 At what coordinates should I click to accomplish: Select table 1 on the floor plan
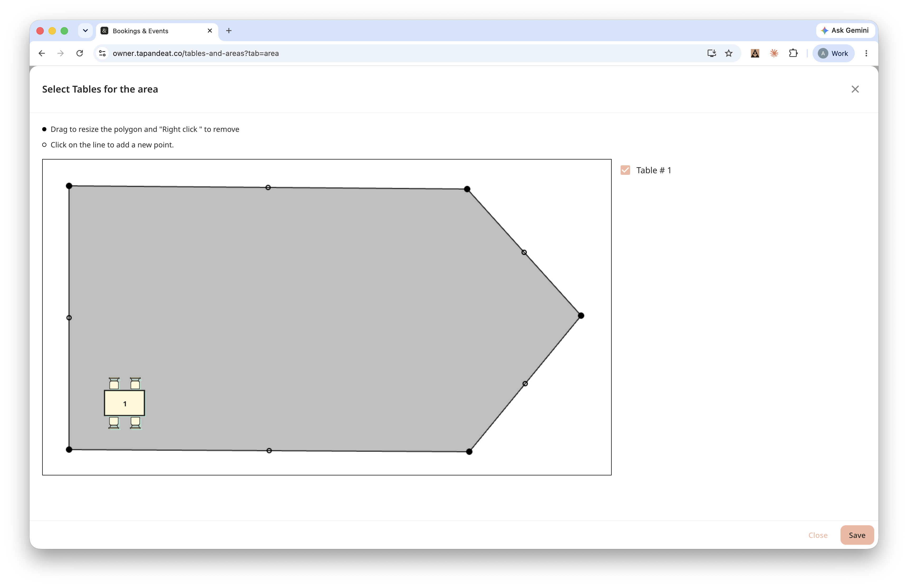point(124,403)
